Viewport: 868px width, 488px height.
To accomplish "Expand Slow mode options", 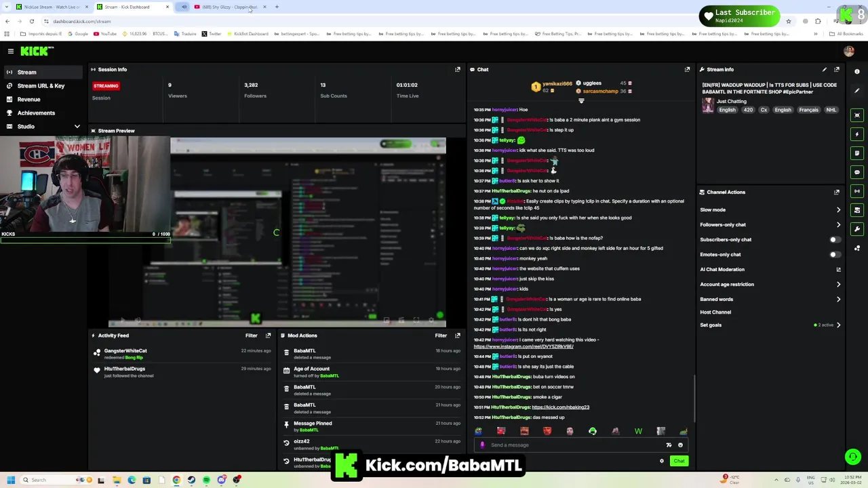I will [838, 210].
